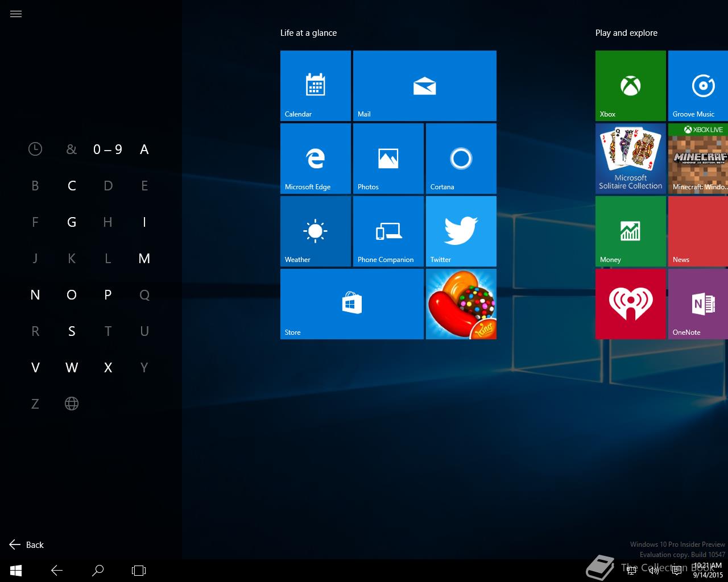Open the Minecraft tile

(x=698, y=159)
